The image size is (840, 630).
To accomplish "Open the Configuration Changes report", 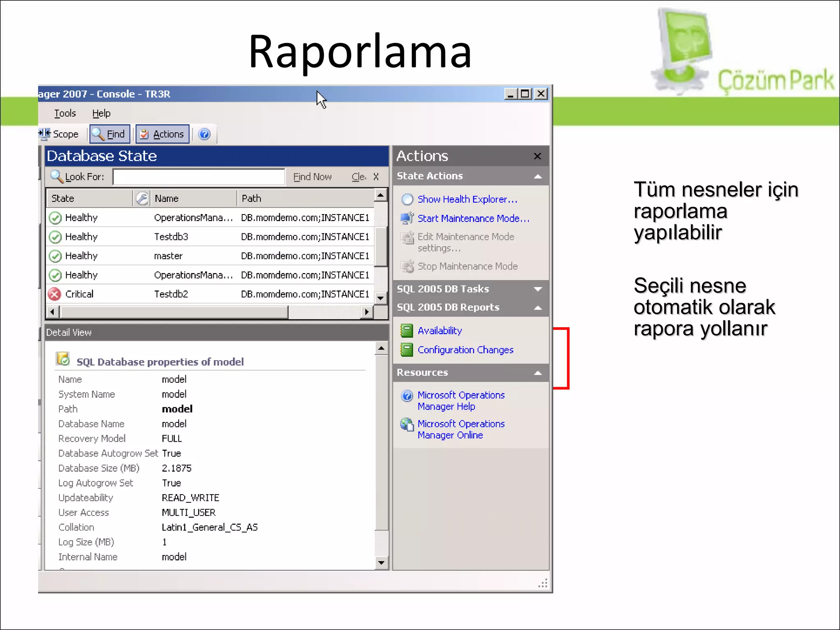I will (465, 350).
